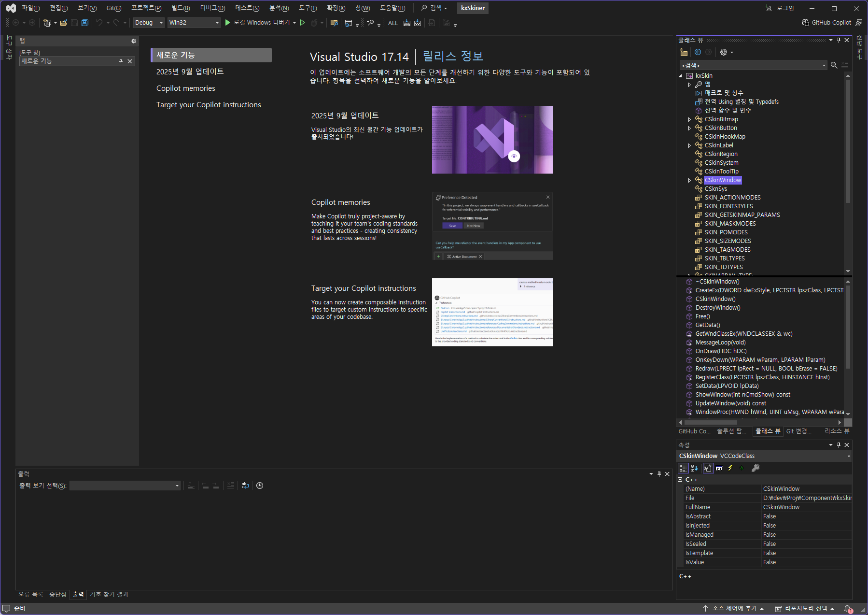Open the CSkinWindow VCCodeClass object dropdown
The width and height of the screenshot is (868, 615).
(848, 456)
